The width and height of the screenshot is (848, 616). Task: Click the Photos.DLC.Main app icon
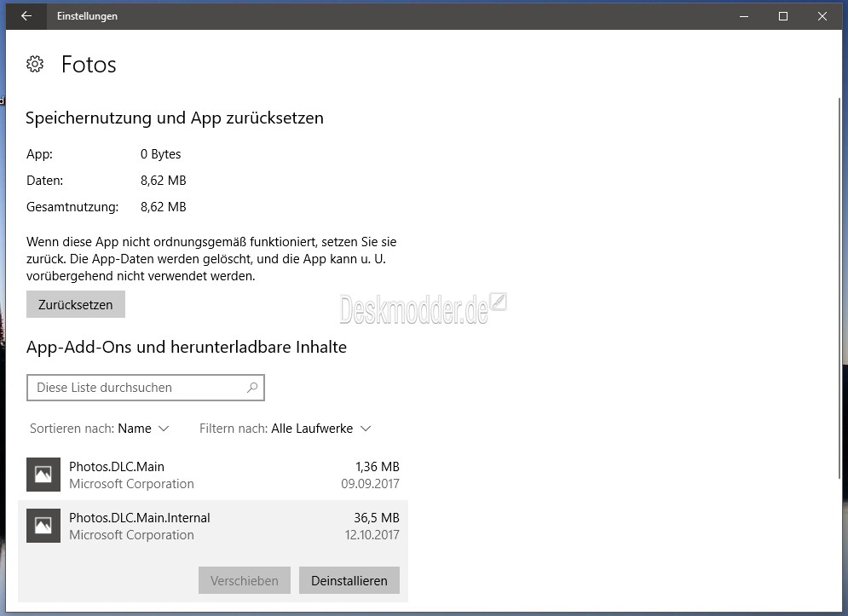click(x=43, y=475)
